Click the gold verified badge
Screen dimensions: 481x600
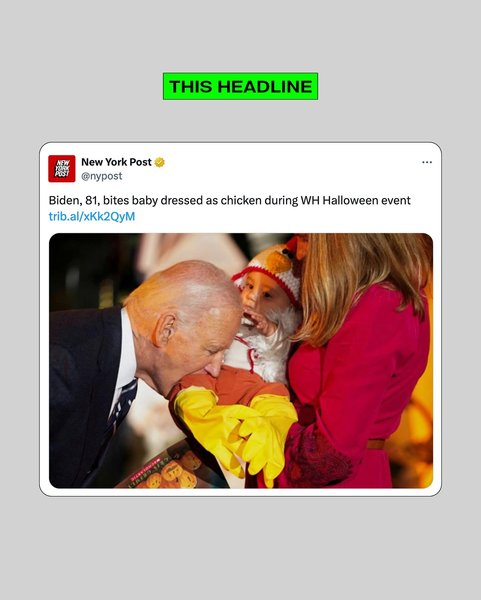[160, 162]
